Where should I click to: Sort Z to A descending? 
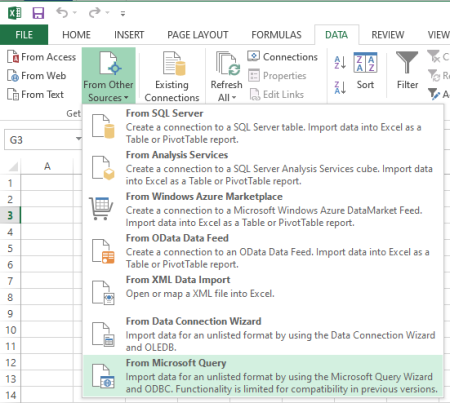pos(340,88)
